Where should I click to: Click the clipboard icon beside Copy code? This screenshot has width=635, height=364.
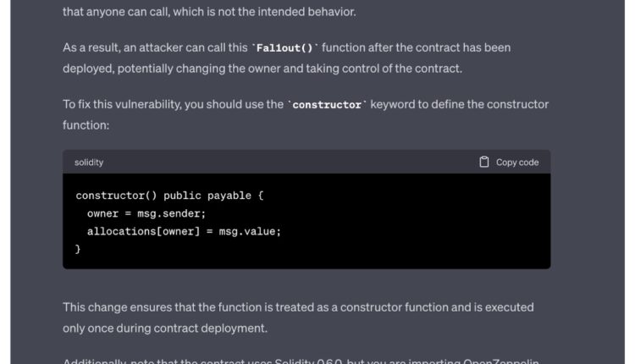point(484,162)
